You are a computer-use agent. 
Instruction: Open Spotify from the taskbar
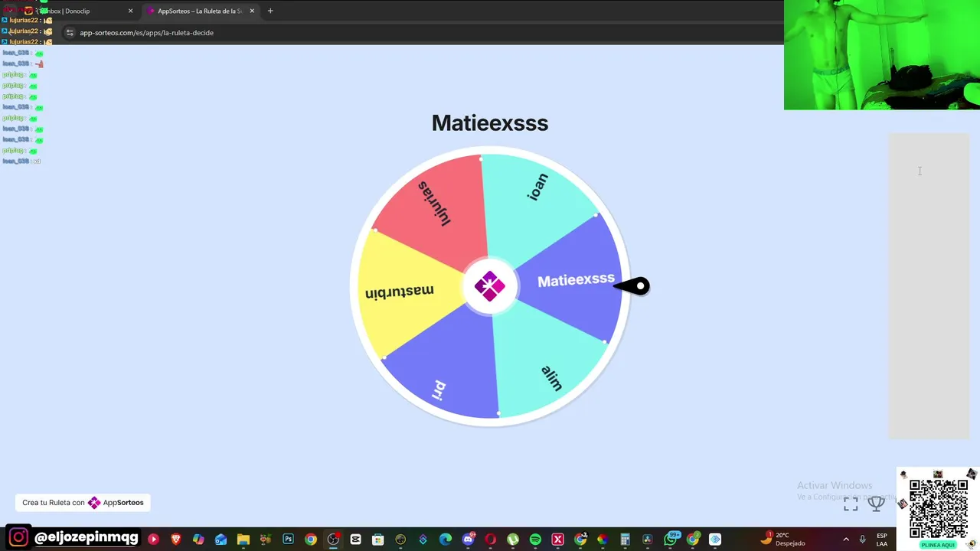click(535, 540)
